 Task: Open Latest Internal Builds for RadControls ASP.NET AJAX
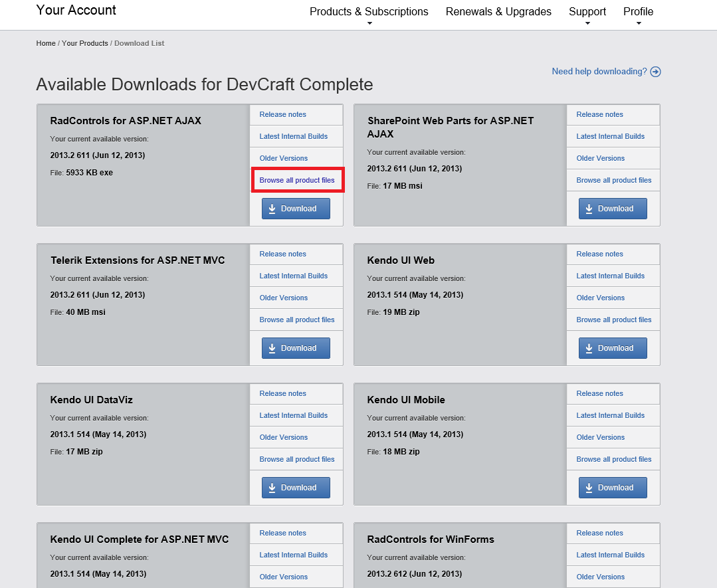click(x=294, y=137)
